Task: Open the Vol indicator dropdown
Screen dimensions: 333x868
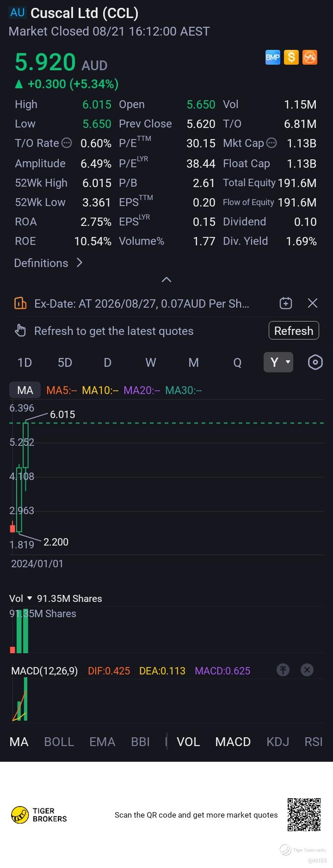Action: [x=21, y=598]
